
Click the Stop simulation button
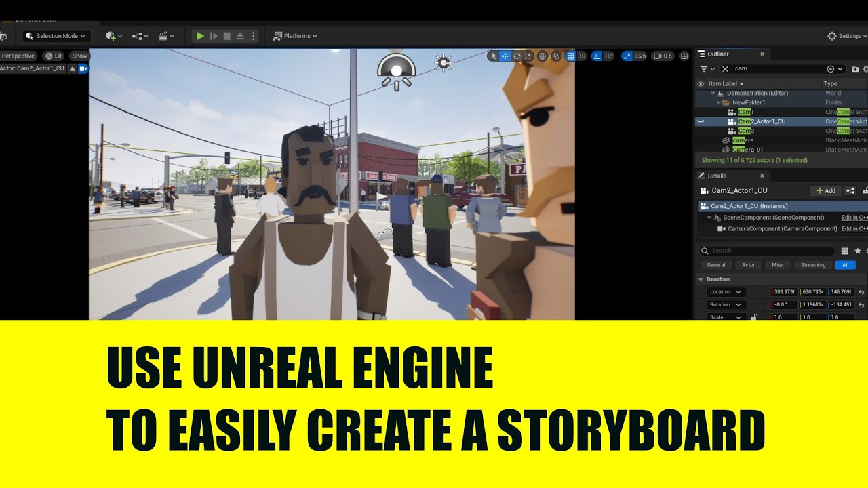point(227,36)
